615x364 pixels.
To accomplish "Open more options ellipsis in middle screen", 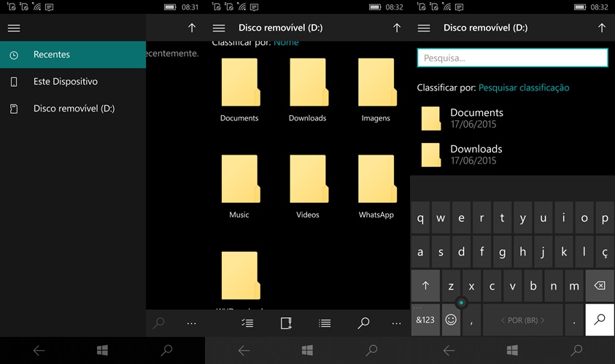I will click(x=397, y=324).
